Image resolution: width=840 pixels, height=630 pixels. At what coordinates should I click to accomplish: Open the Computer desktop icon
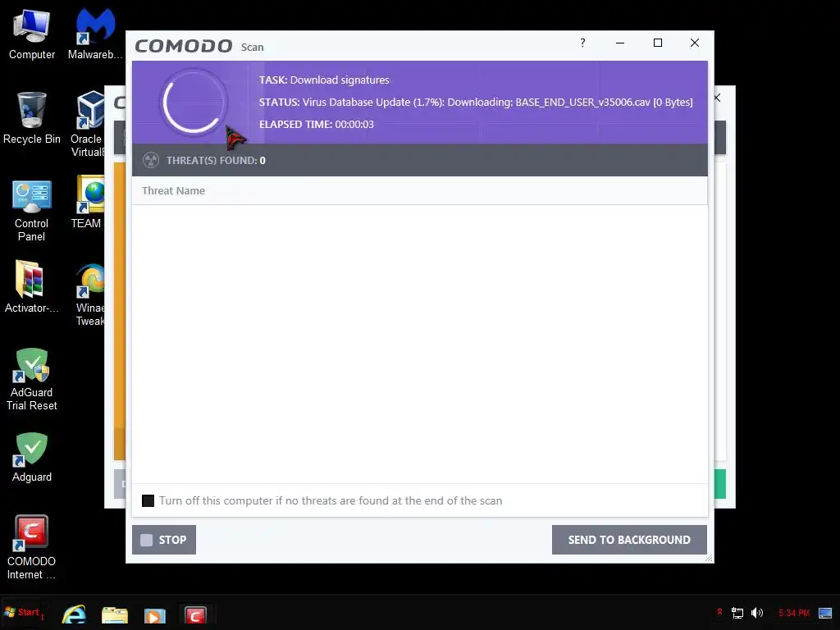pyautogui.click(x=32, y=34)
